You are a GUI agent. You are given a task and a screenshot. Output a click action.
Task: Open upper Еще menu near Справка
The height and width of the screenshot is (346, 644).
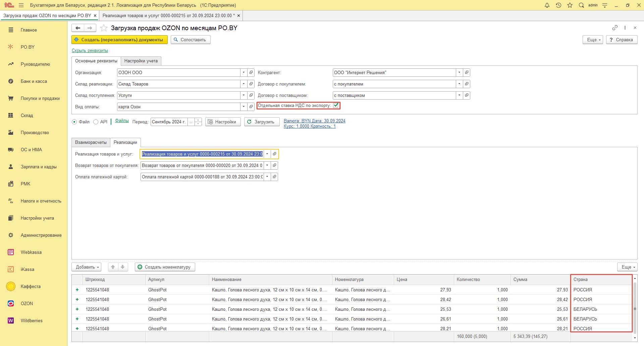tap(593, 40)
